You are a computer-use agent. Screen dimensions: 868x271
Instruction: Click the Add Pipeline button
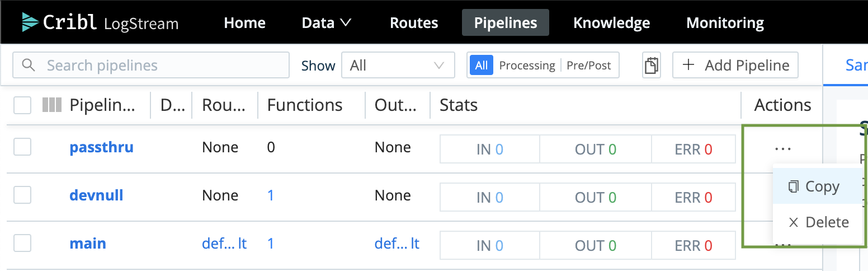pos(735,66)
